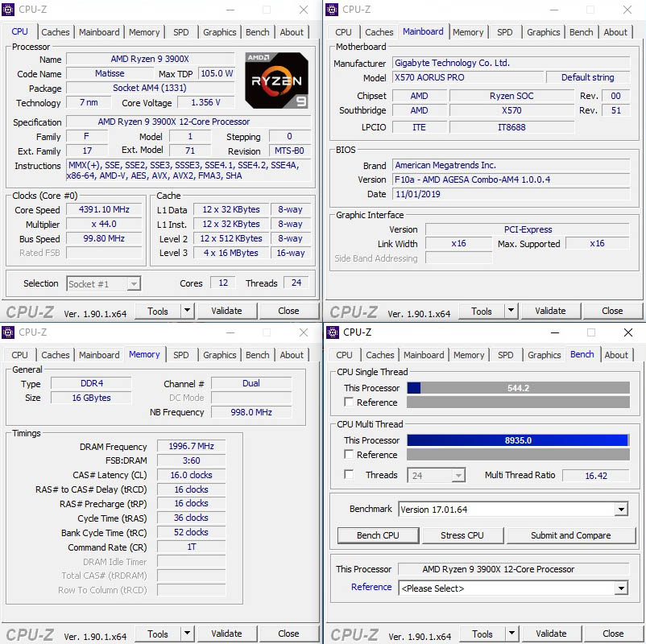Viewport: 646px width, 644px height.
Task: Click Southbridge X570 field
Action: [x=511, y=110]
